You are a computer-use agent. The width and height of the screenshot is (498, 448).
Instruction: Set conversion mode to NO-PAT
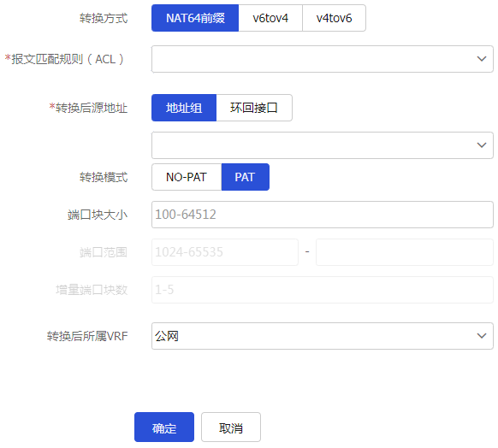[187, 177]
